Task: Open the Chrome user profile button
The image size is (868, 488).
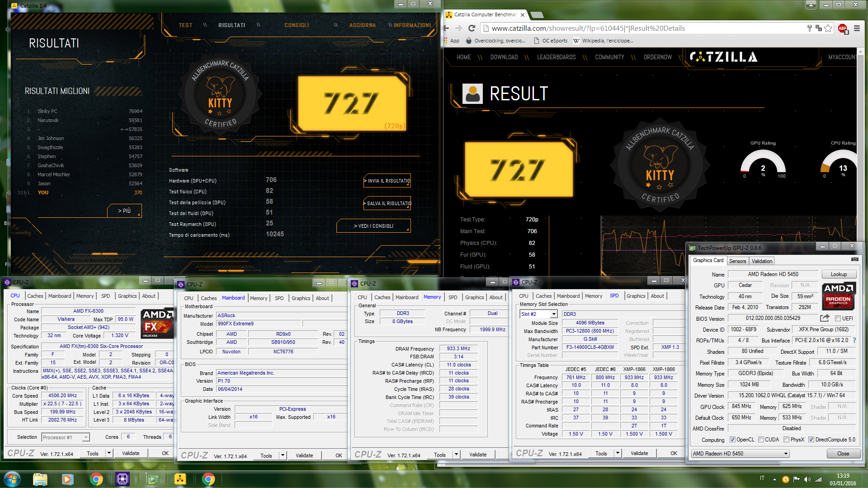Action: click(x=811, y=5)
